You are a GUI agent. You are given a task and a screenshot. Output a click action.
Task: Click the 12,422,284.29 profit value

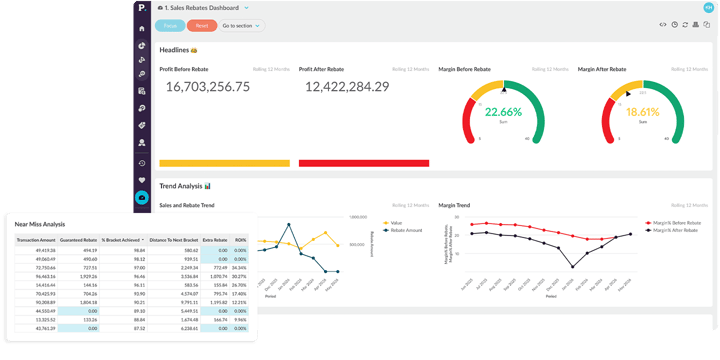click(x=347, y=87)
